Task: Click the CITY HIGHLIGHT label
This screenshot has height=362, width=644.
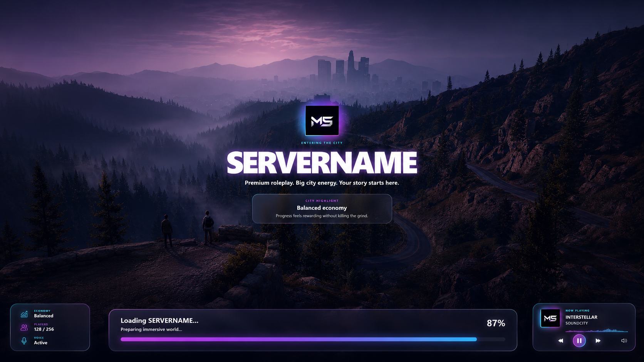Action: tap(322, 201)
